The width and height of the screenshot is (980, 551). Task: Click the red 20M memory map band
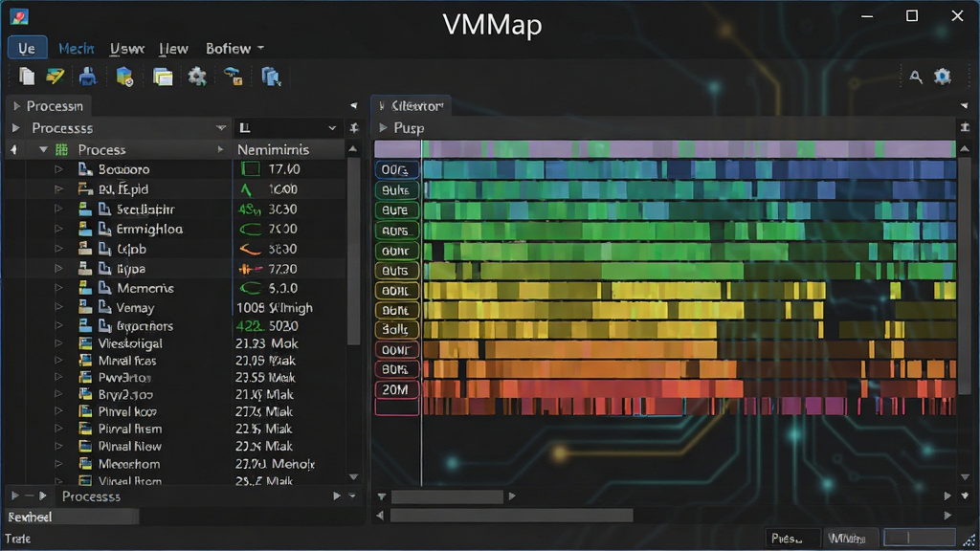point(689,390)
